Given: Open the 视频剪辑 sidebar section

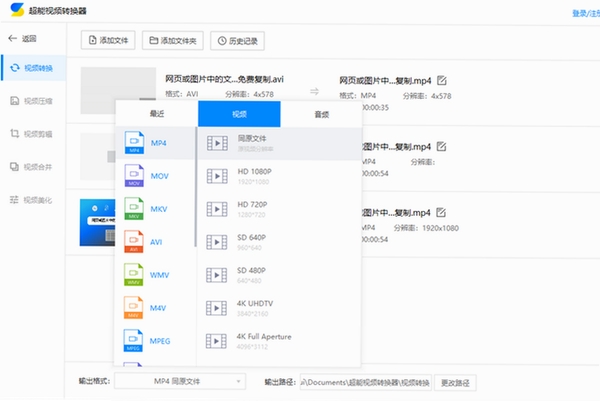Looking at the screenshot, I should pyautogui.click(x=33, y=134).
